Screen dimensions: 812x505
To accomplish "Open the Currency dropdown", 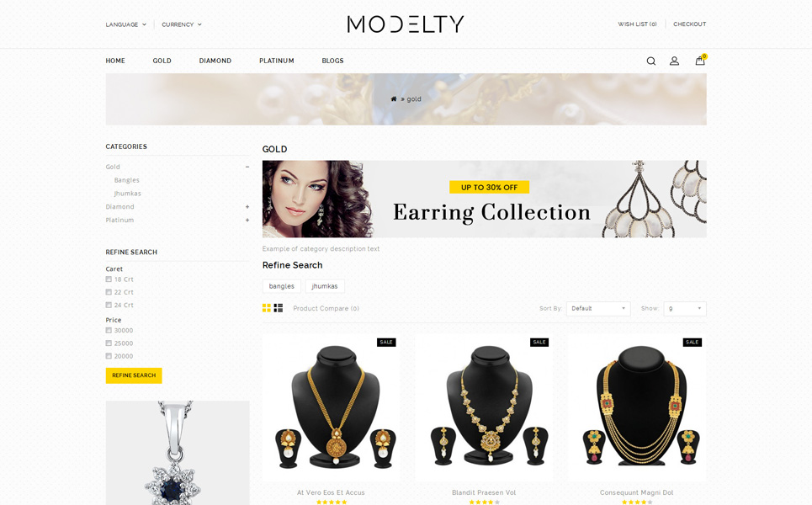I will pyautogui.click(x=182, y=24).
